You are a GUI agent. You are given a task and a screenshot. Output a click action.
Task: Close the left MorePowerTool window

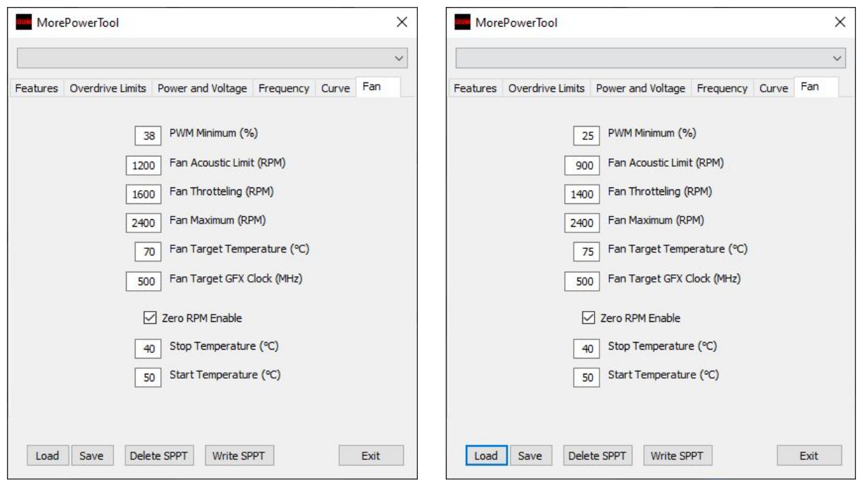coord(401,22)
